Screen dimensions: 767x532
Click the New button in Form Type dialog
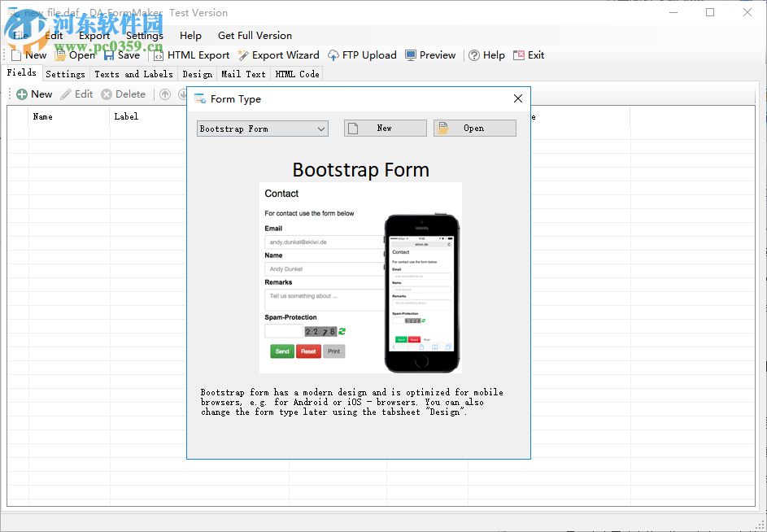(x=384, y=128)
